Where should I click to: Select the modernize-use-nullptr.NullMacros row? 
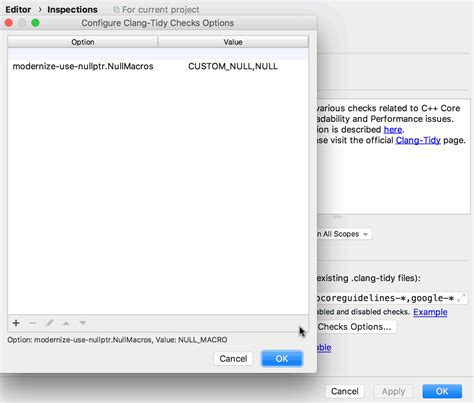tap(158, 66)
